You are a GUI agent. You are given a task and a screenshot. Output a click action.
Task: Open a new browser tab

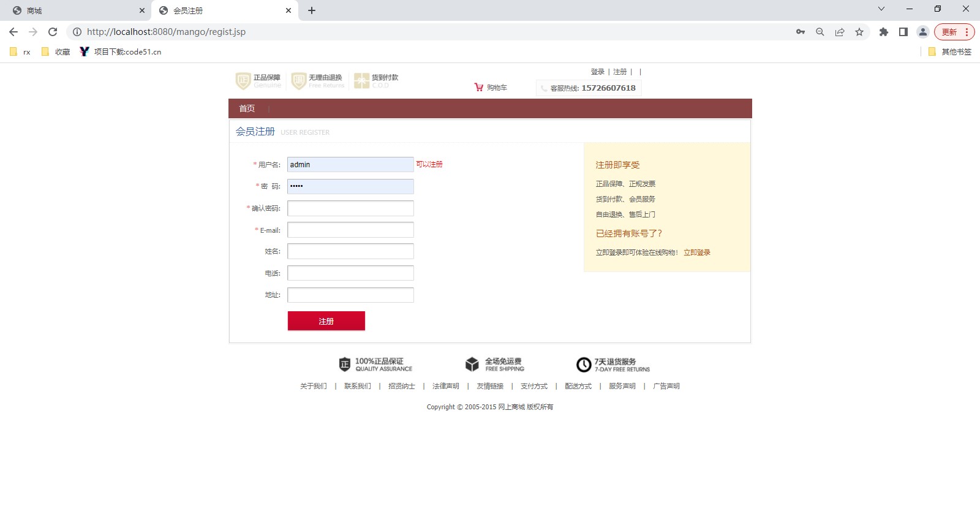point(312,10)
